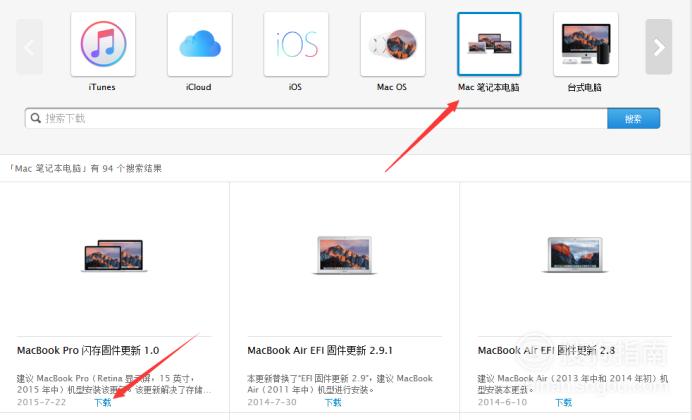Click MacBook Pro Retina description text
692x420 pixels.
114,384
